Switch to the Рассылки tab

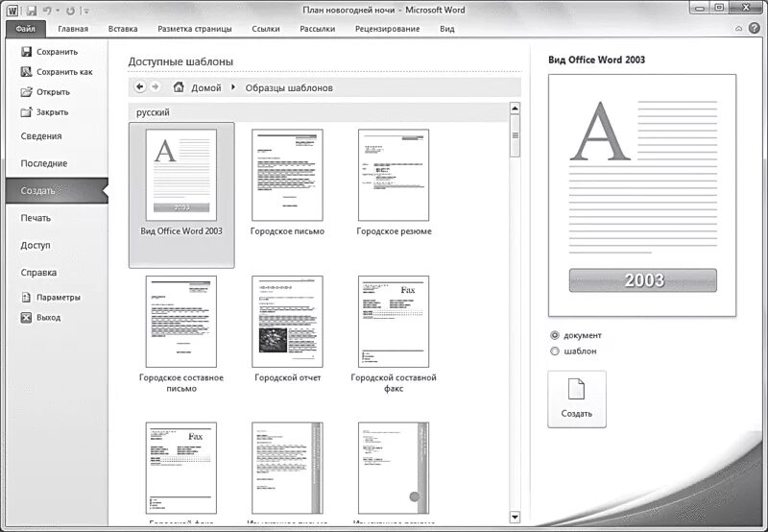(318, 29)
